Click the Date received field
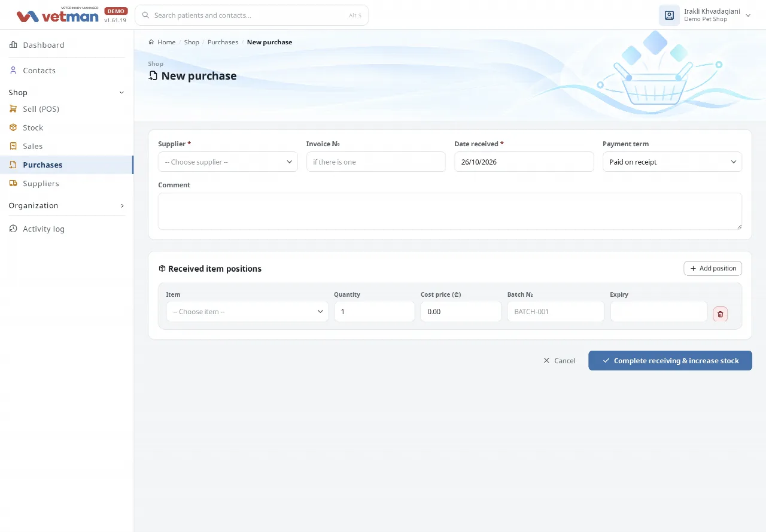 [524, 162]
